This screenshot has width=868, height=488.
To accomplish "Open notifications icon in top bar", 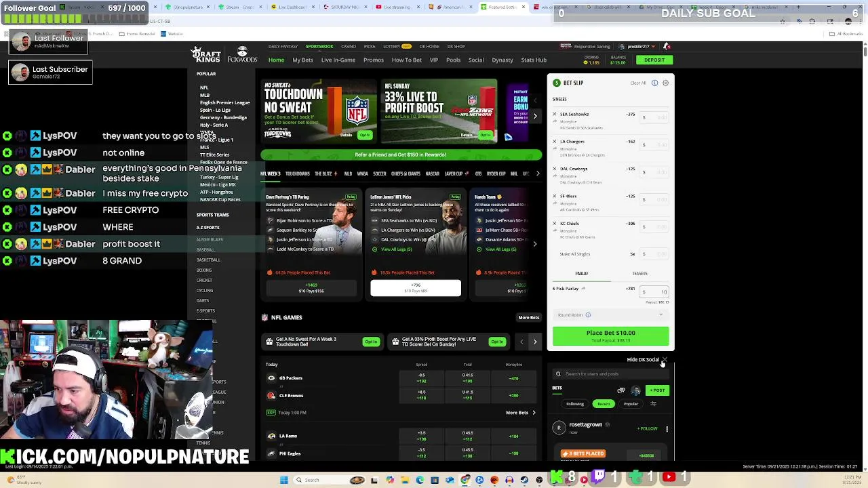I will point(667,46).
